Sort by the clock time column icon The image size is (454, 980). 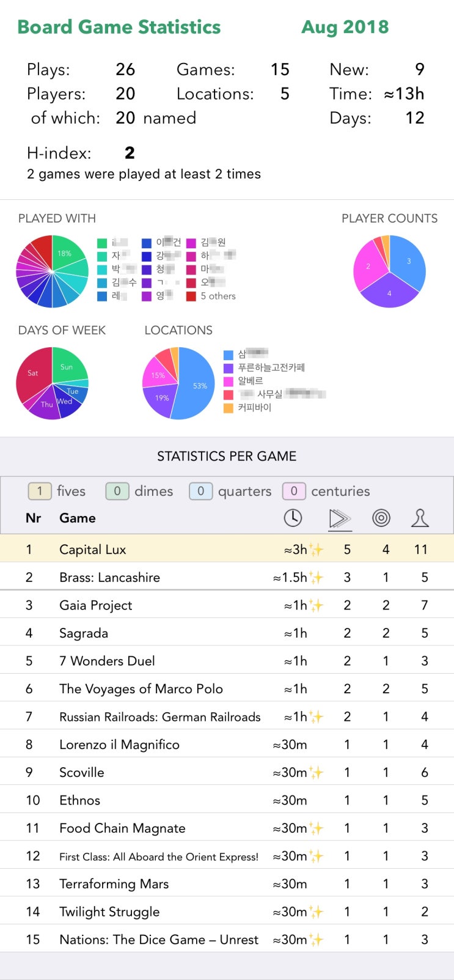click(293, 518)
